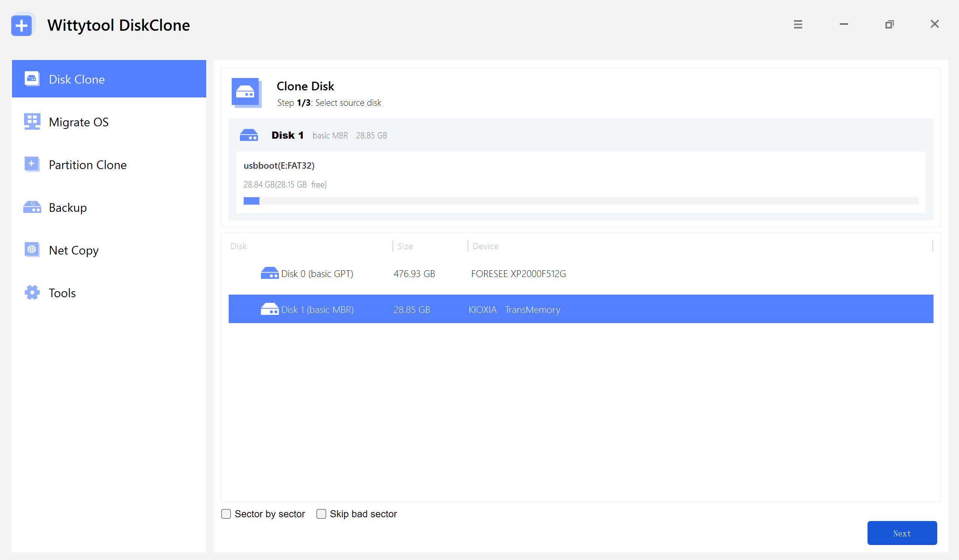Click the Disk 0 drive icon
Image resolution: width=959 pixels, height=560 pixels.
(270, 273)
